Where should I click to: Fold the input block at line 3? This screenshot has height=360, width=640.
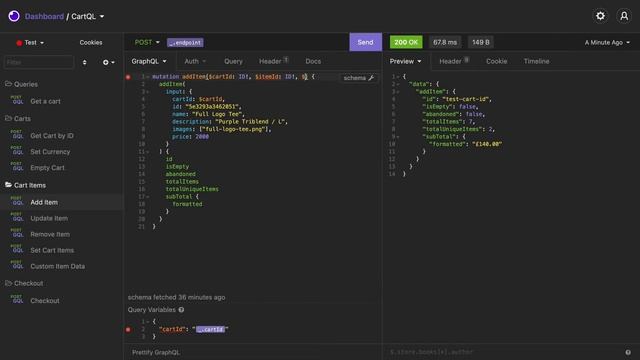[148, 92]
